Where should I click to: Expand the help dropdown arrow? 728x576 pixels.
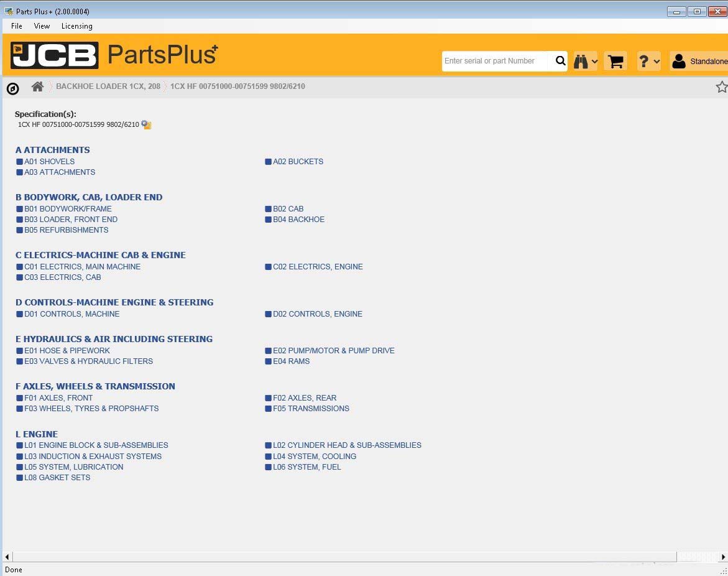pos(657,62)
